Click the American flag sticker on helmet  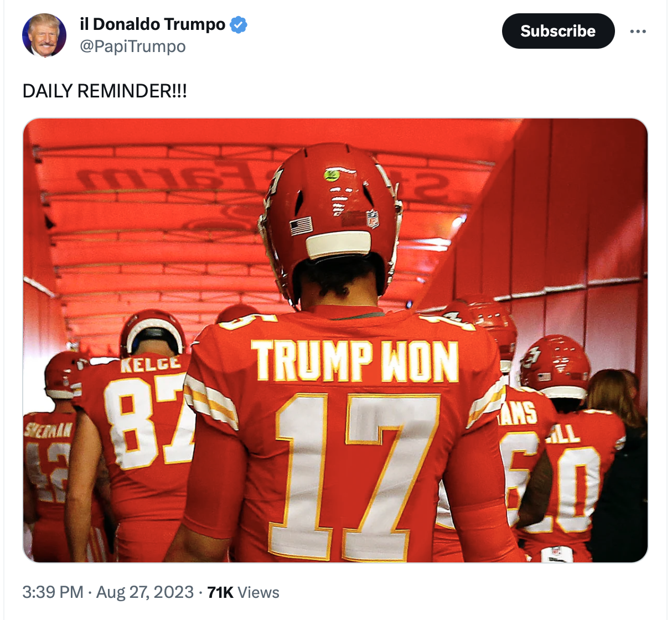tap(301, 226)
